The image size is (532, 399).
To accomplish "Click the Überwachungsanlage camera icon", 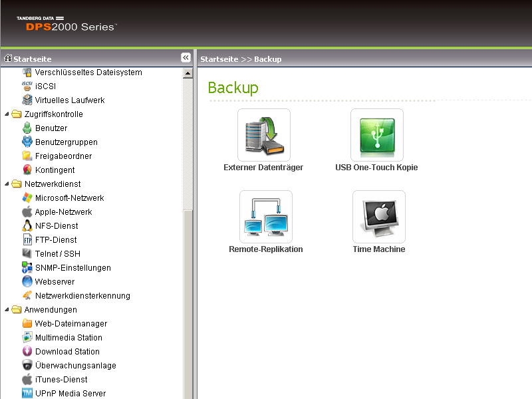I will (27, 365).
